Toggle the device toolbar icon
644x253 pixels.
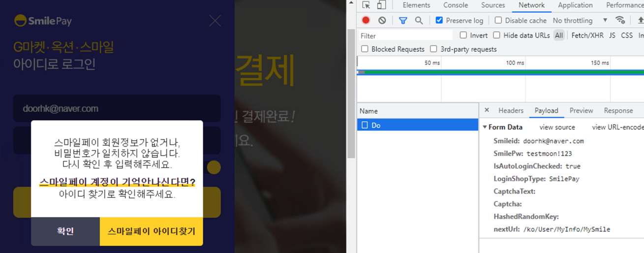[x=381, y=5]
